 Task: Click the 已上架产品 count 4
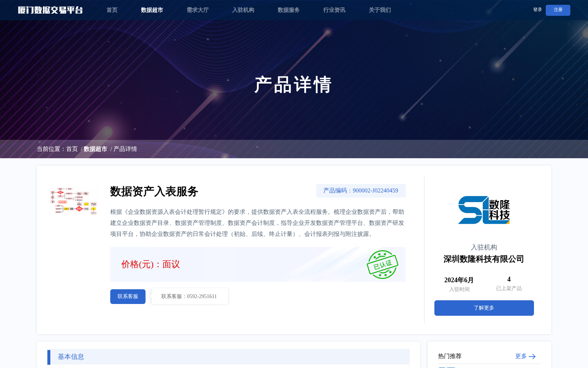509,279
